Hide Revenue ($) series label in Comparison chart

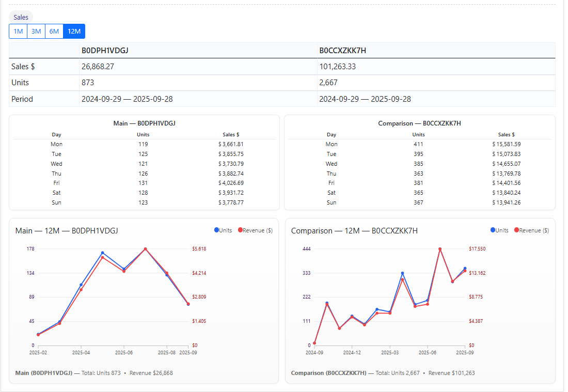[x=534, y=231]
